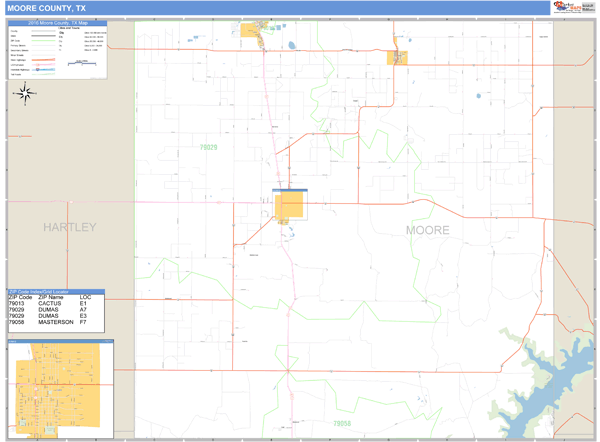
Task: Click the green 79029 ZIP label on map
Action: coord(209,147)
